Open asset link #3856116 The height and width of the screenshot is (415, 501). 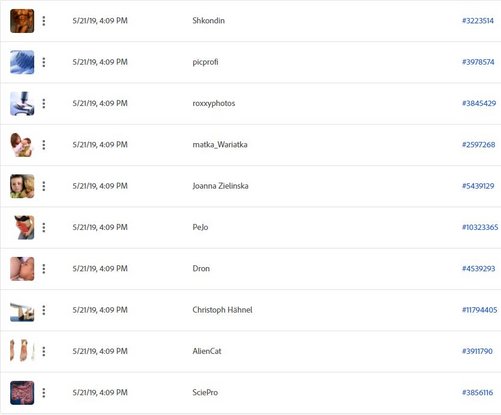pos(477,393)
